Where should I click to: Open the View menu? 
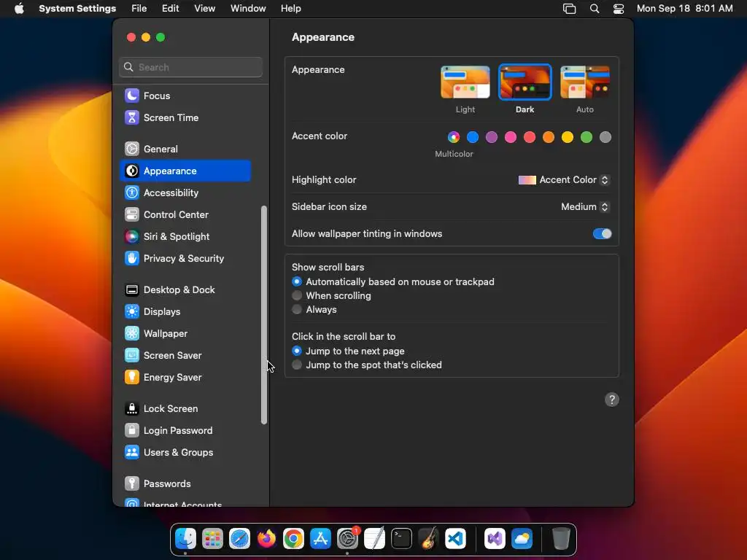point(204,9)
